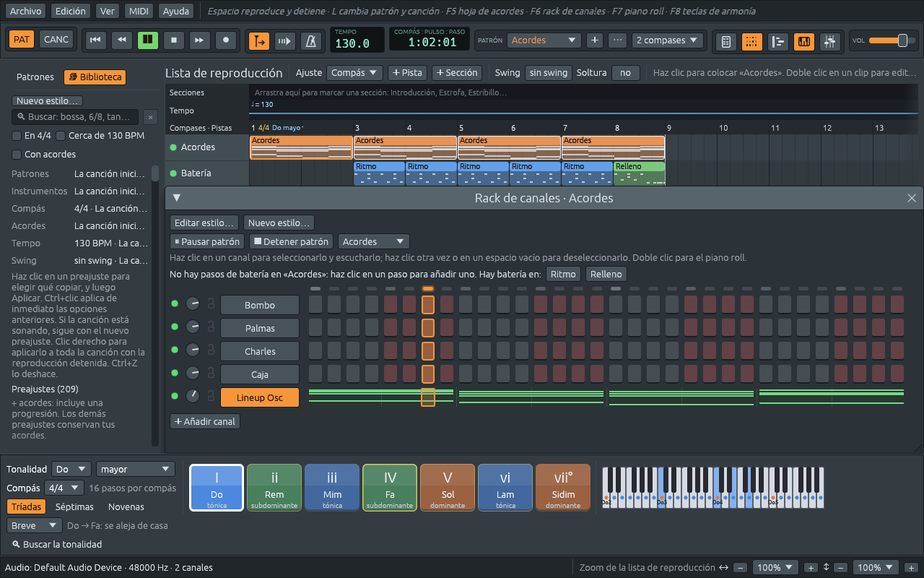Screen dimensions: 924x578
Task: Tick the Con acordes checkbox
Action: pyautogui.click(x=17, y=155)
